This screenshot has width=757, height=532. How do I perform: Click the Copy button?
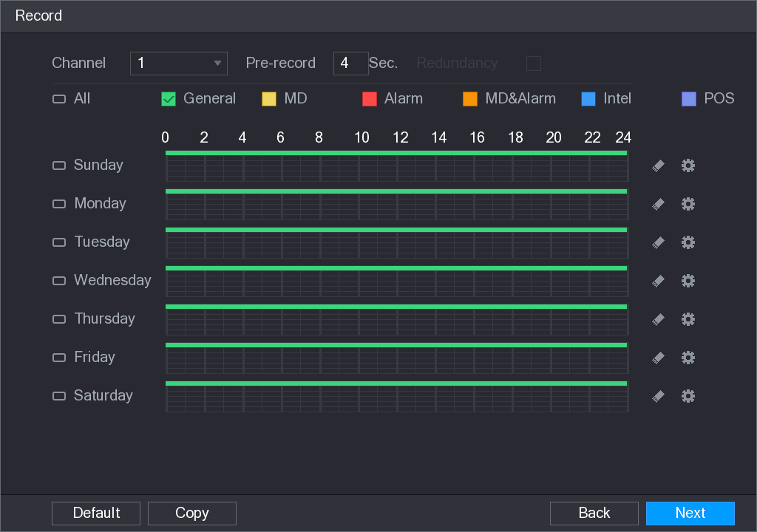(192, 514)
